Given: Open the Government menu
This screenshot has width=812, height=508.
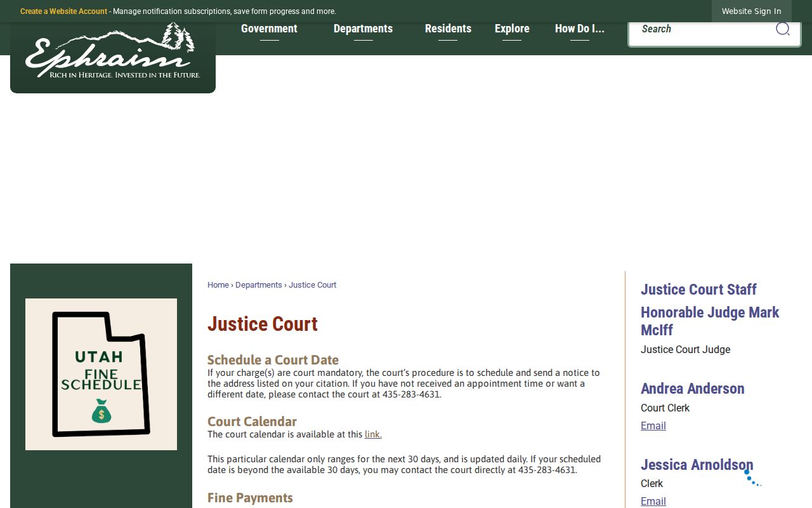Looking at the screenshot, I should point(269,29).
